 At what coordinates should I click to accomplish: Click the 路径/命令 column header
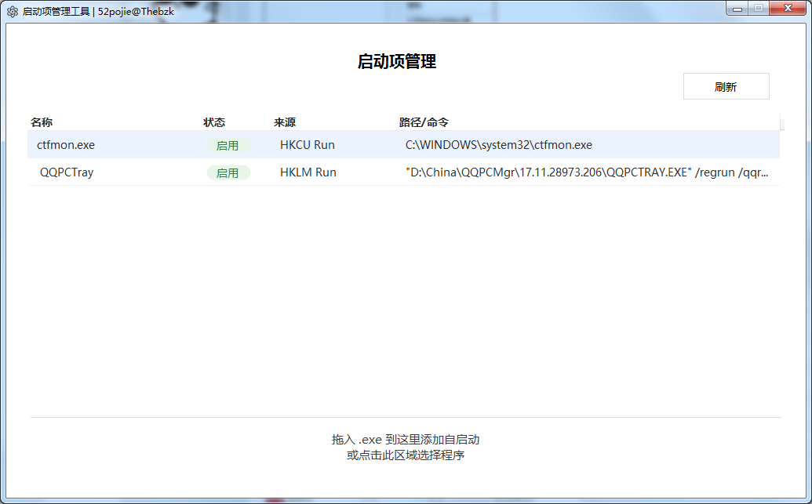click(x=424, y=122)
